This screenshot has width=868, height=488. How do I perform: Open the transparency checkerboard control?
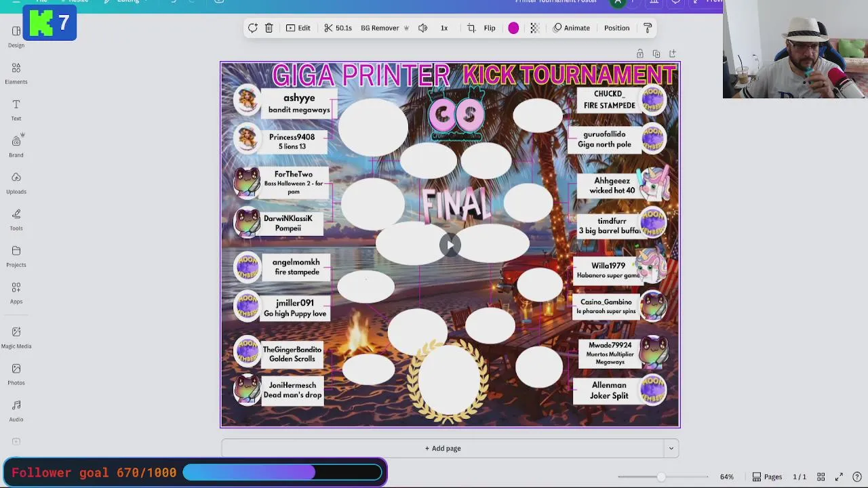click(534, 28)
